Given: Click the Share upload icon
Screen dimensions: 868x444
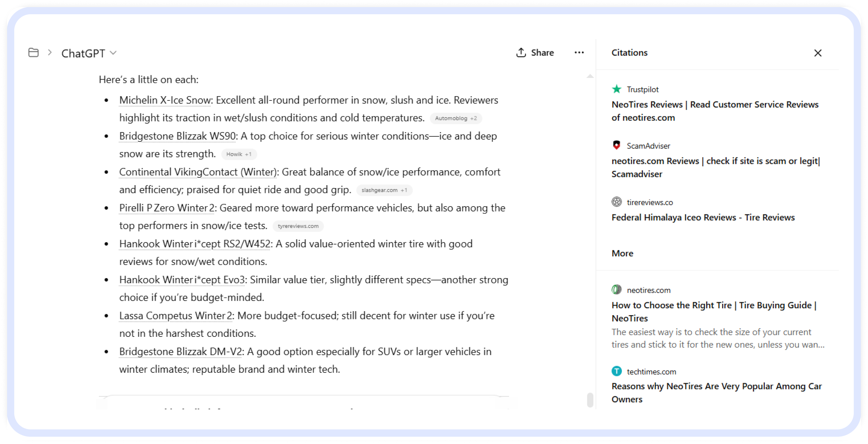Looking at the screenshot, I should [521, 53].
